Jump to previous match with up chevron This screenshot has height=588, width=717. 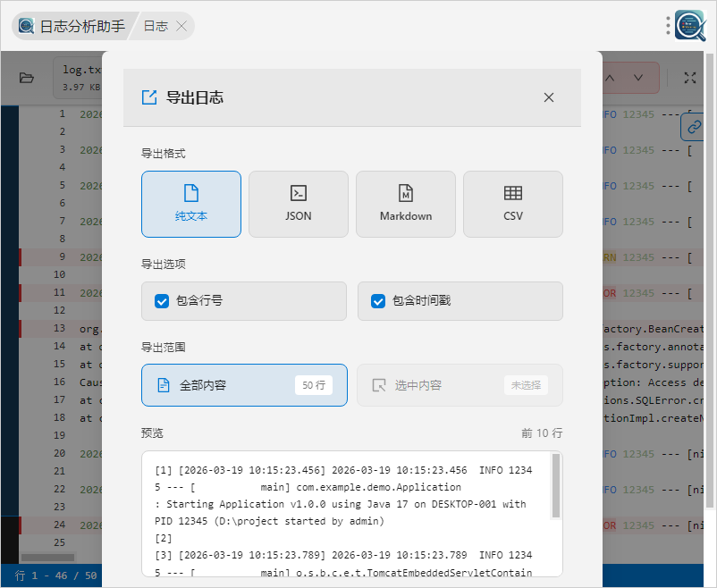click(x=610, y=78)
